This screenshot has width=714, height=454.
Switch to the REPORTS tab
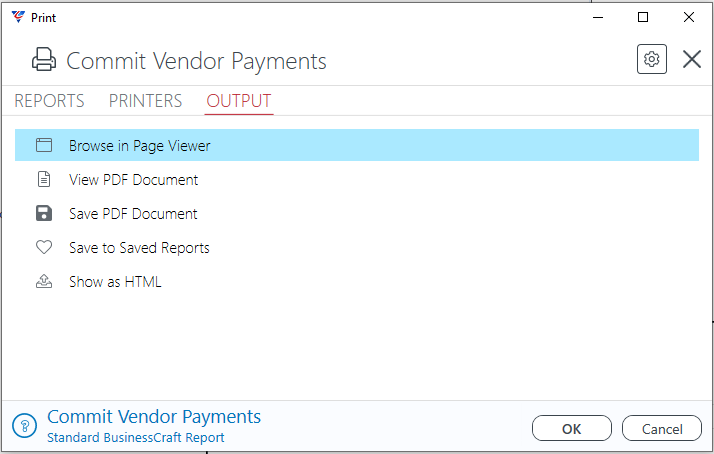click(x=49, y=101)
